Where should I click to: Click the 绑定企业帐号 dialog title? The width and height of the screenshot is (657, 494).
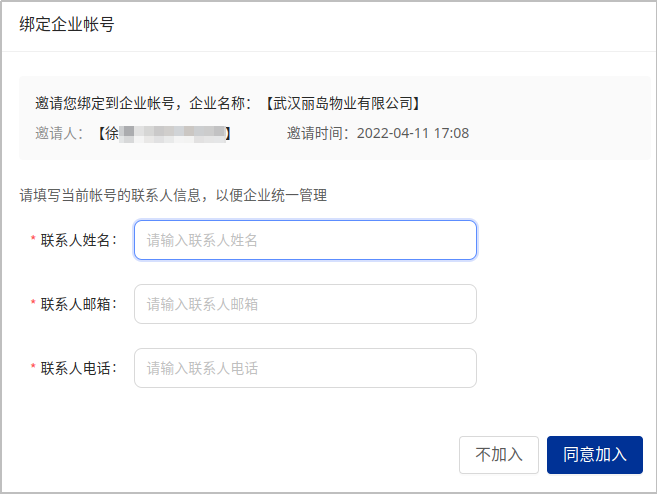pyautogui.click(x=67, y=25)
